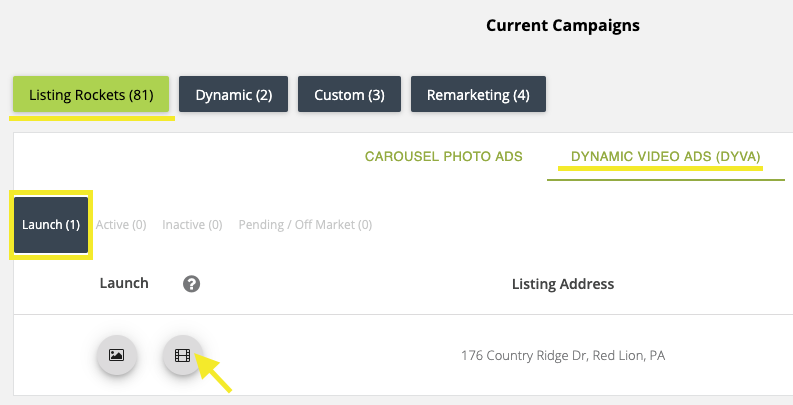The width and height of the screenshot is (793, 405).
Task: Click the 176 Country Ridge Dr address
Action: point(562,355)
